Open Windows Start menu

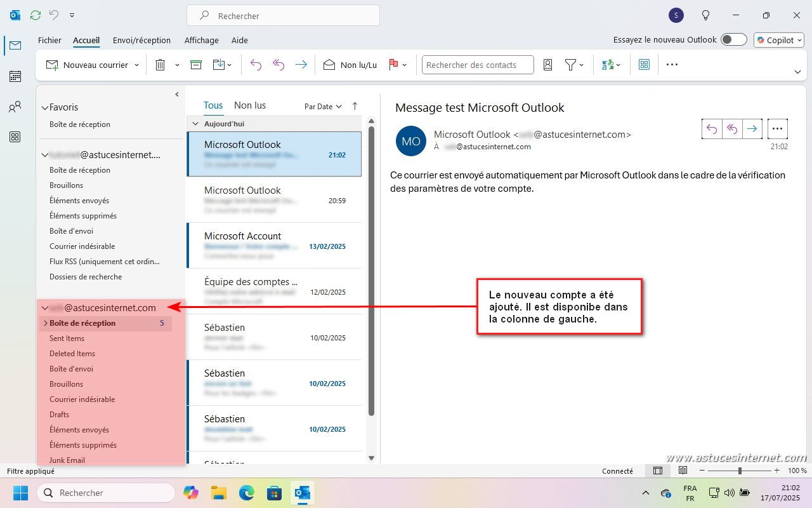pos(21,493)
